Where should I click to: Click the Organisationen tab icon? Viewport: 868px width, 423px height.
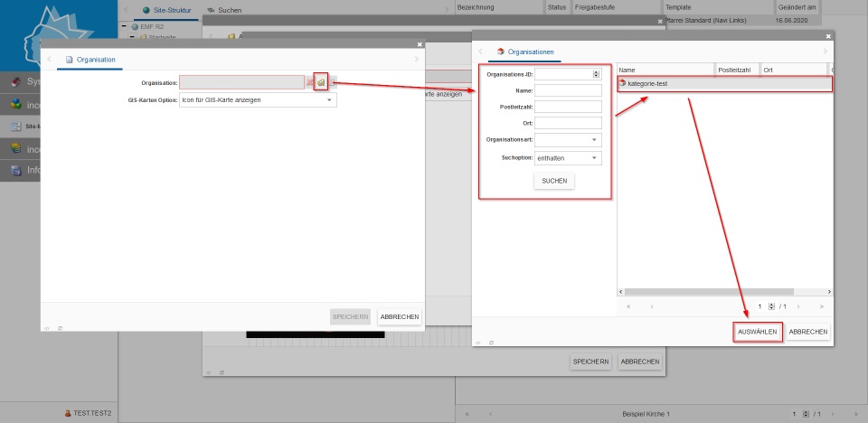[x=501, y=52]
